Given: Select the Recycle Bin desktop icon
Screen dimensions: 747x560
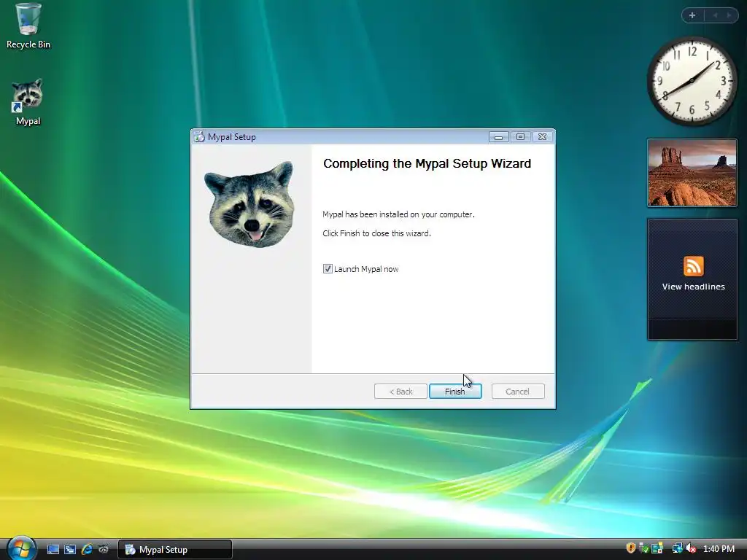Looking at the screenshot, I should tap(28, 26).
